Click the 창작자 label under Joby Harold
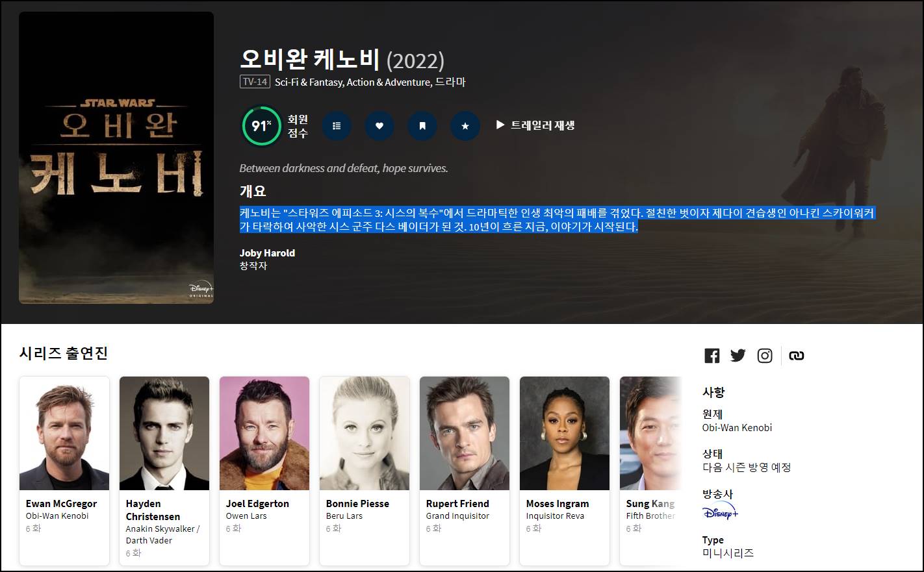 (253, 266)
